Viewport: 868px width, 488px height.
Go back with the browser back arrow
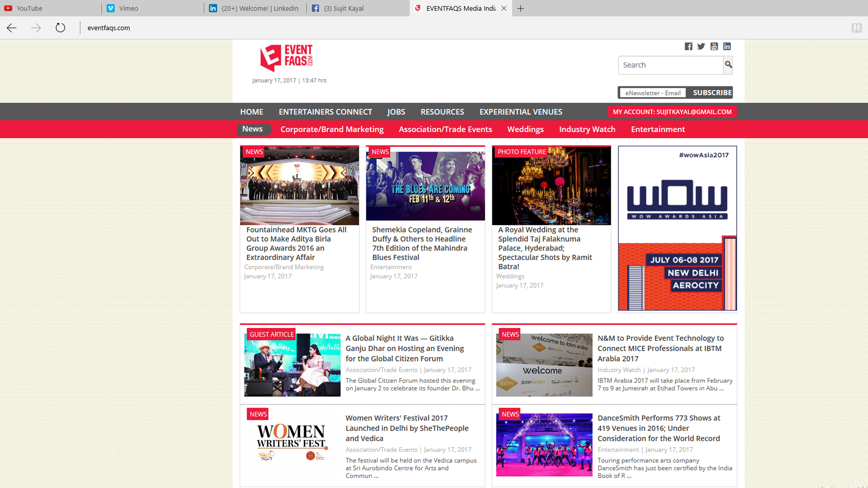tap(12, 28)
